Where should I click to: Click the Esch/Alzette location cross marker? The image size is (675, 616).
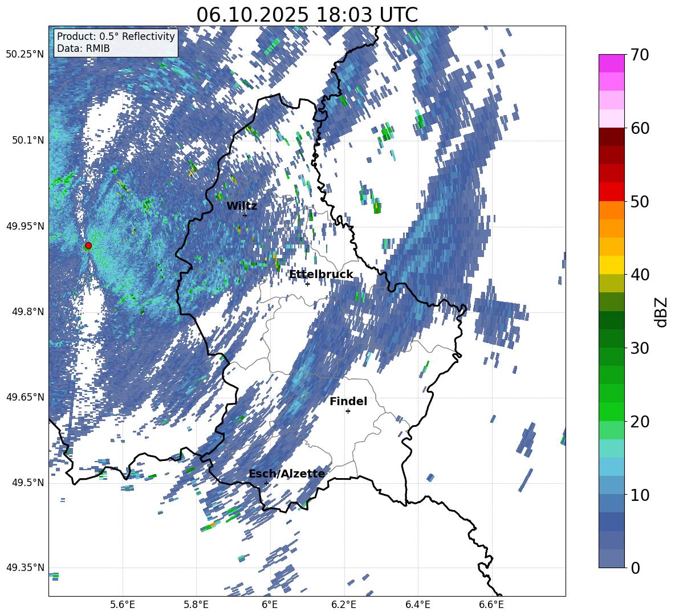(266, 483)
